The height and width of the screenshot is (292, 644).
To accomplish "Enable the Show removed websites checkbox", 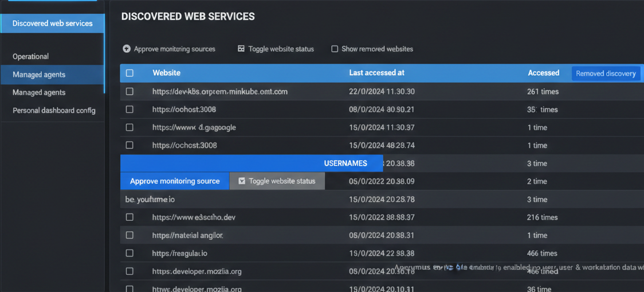I will 335,49.
